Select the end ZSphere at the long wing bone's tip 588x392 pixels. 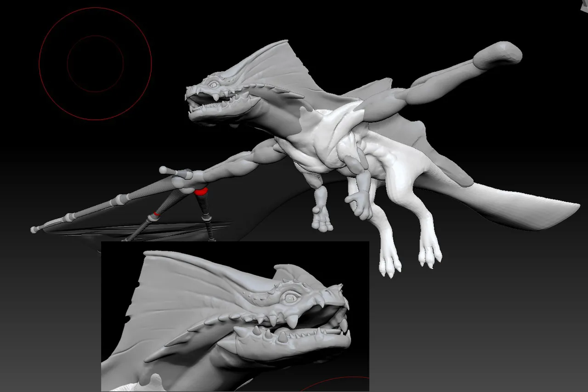tap(34, 229)
